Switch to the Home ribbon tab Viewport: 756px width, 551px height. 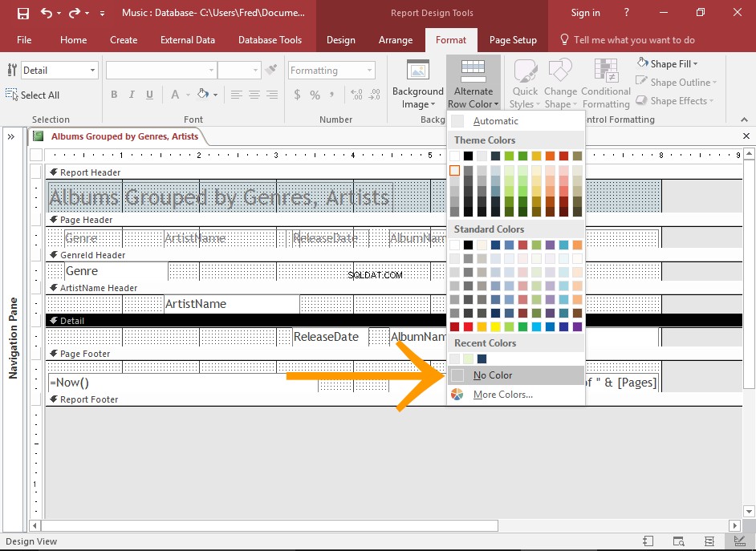point(73,40)
